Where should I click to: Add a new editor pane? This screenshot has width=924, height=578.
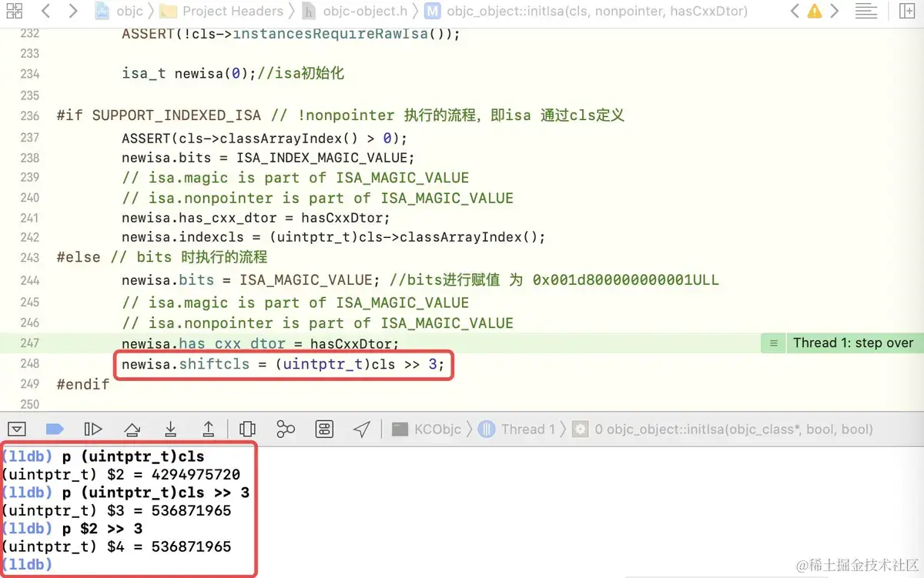[907, 11]
